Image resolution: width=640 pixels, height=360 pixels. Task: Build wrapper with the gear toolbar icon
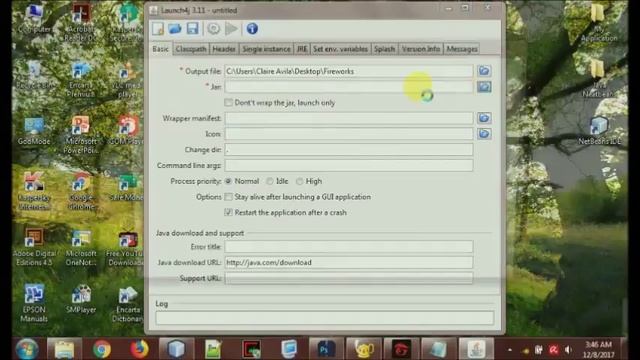(213, 29)
